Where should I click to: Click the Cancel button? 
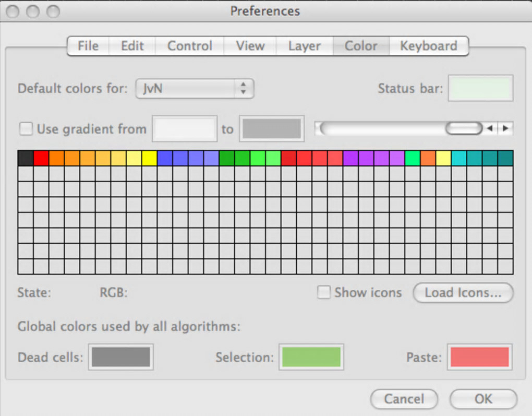point(404,399)
